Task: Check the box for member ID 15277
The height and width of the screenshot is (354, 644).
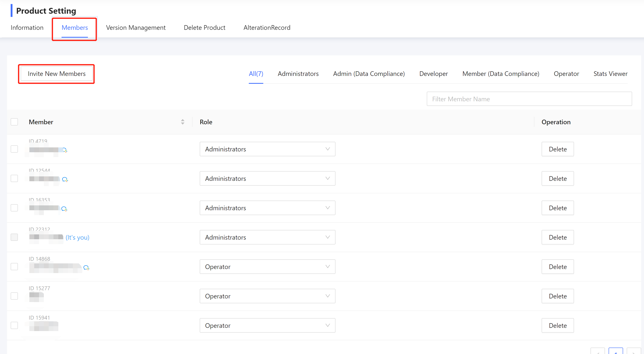Action: pyautogui.click(x=14, y=296)
